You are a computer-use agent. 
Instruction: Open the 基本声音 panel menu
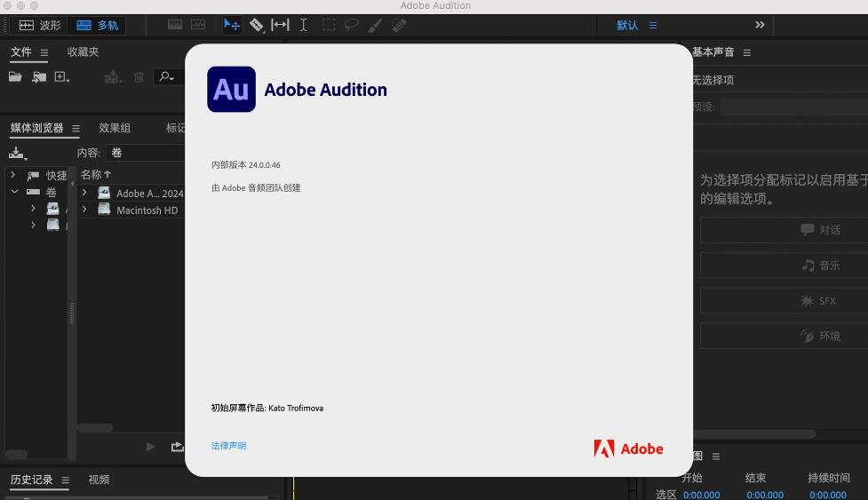coord(747,52)
